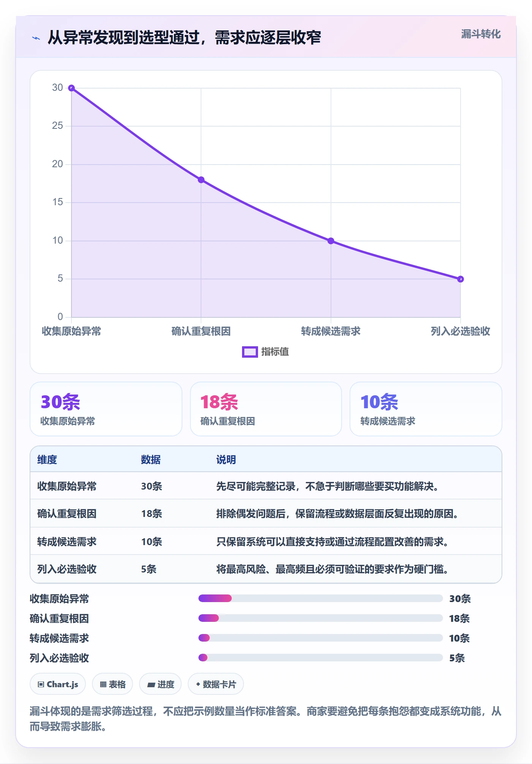Click x-axis label 确认重复根因
Screen dimensions: 532x764
tap(201, 331)
